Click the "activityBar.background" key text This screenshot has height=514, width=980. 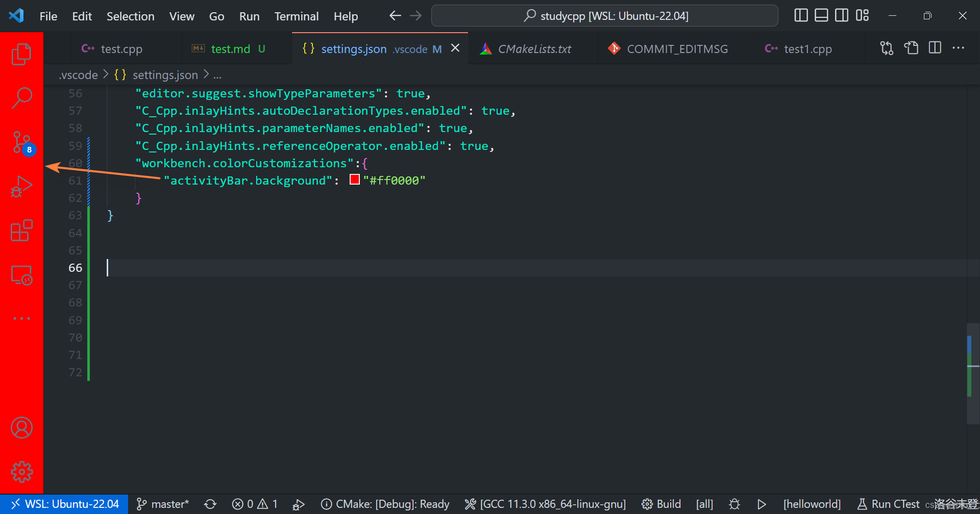click(x=248, y=181)
